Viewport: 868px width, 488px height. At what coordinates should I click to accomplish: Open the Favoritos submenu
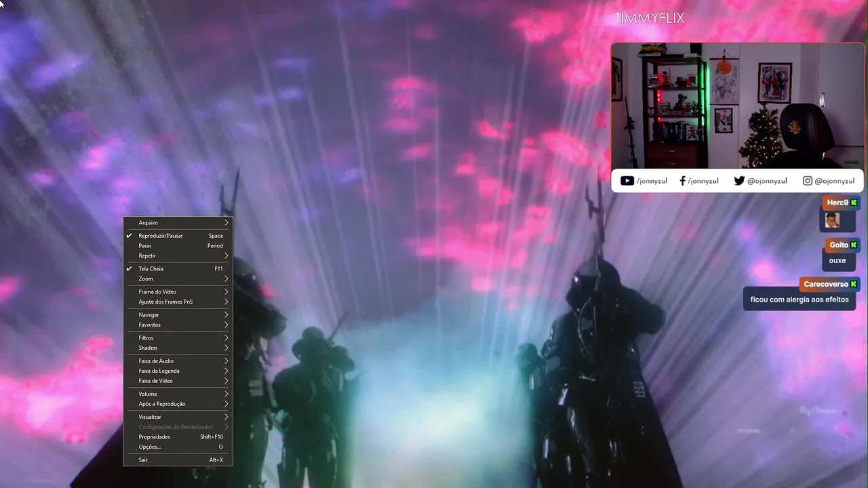(x=178, y=325)
